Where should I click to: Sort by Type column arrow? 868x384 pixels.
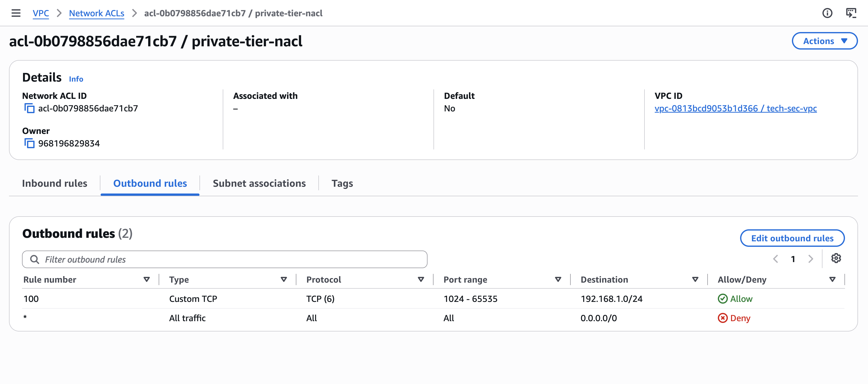coord(284,279)
